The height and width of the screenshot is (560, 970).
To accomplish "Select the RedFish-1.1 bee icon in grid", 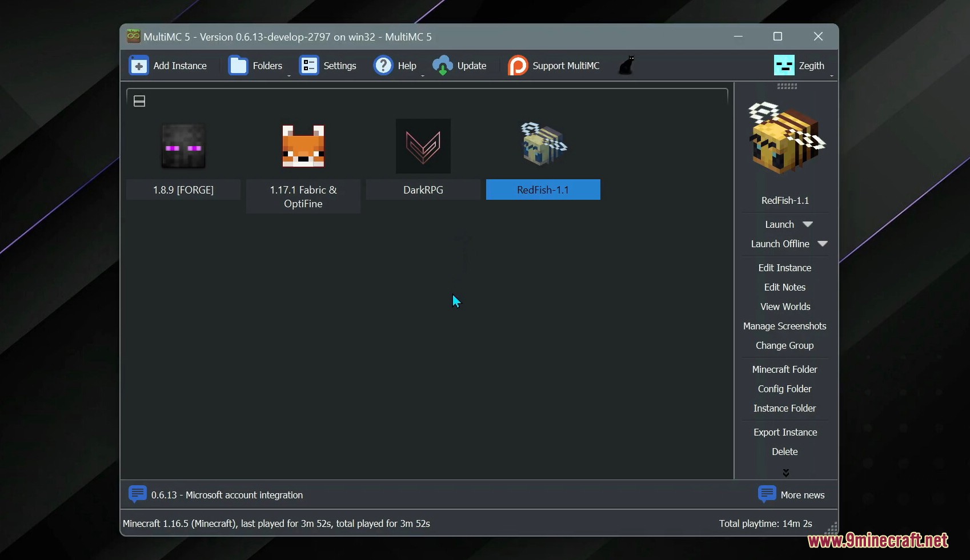I will point(543,144).
